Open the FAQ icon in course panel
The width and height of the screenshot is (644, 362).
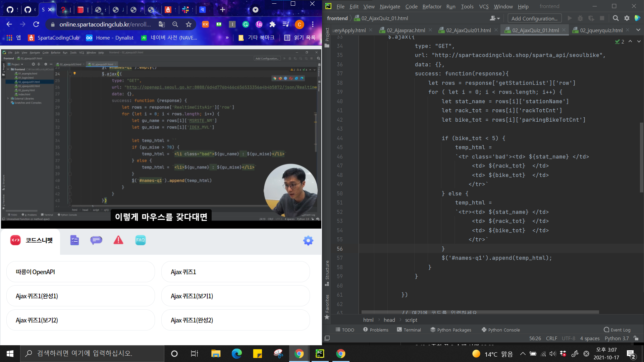(x=140, y=240)
